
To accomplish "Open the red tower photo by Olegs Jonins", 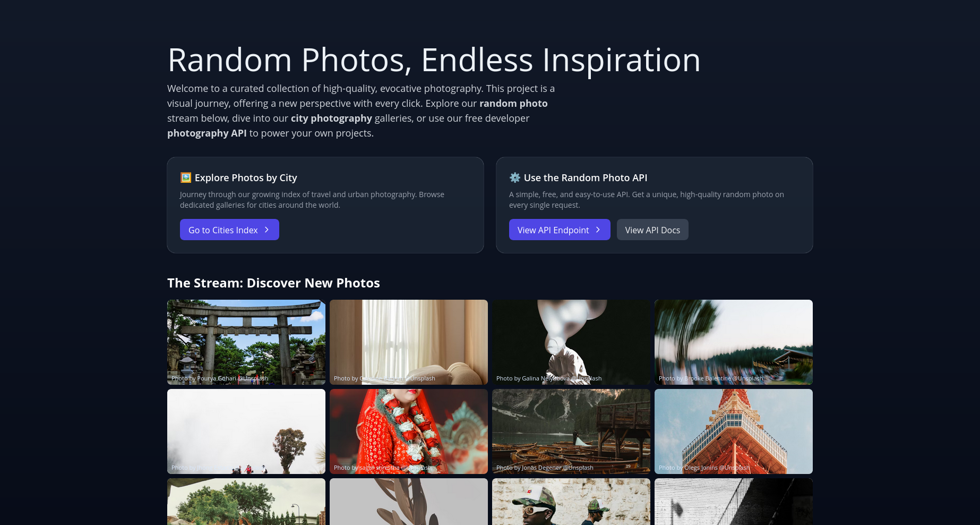I will coord(734,431).
